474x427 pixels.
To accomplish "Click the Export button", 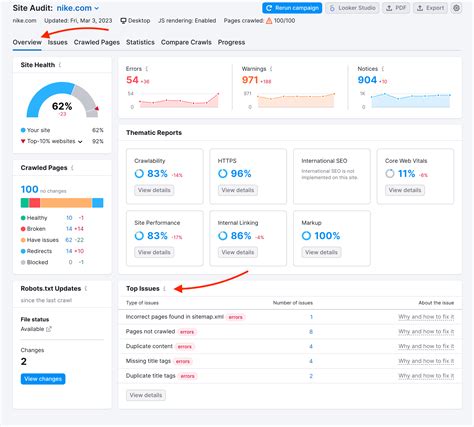I will point(431,8).
